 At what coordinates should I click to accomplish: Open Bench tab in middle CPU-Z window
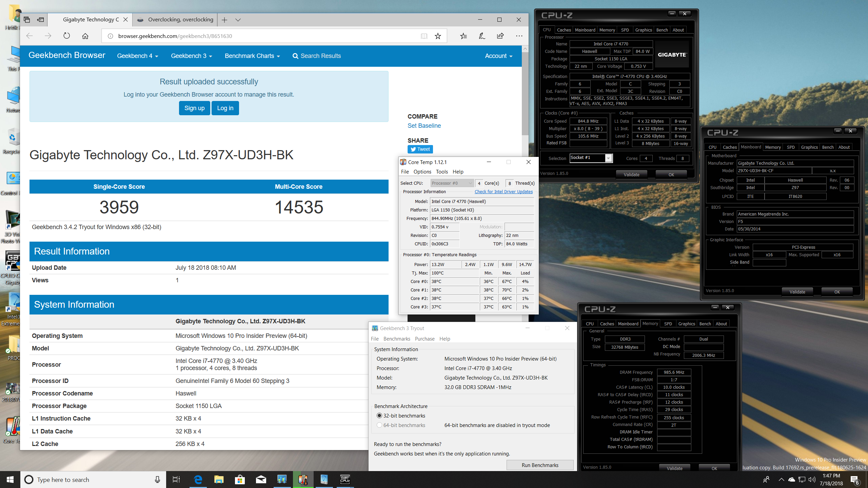pyautogui.click(x=828, y=147)
